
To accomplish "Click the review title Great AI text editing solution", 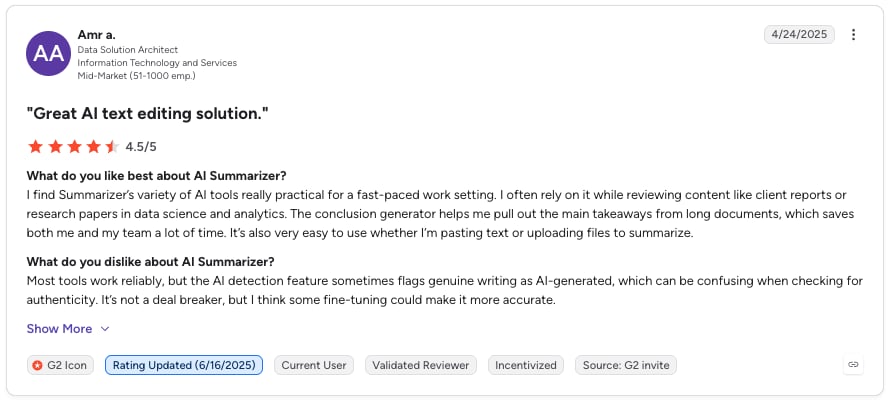I will click(x=147, y=113).
